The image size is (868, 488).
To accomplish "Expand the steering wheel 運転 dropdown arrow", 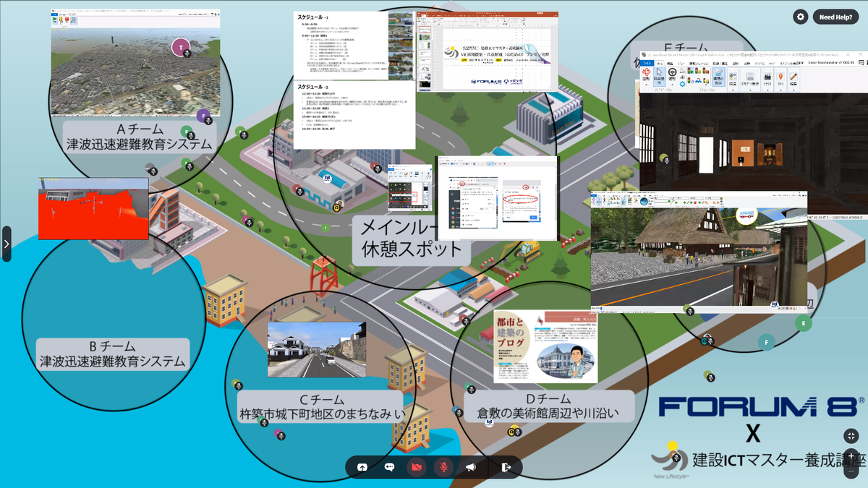I will coord(672,85).
